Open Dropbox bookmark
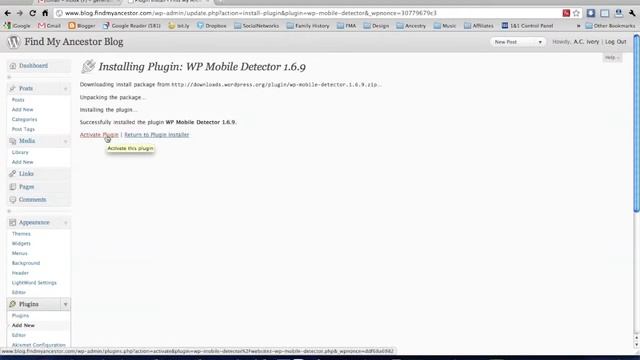Image resolution: width=640 pixels, height=360 pixels. 211,26
